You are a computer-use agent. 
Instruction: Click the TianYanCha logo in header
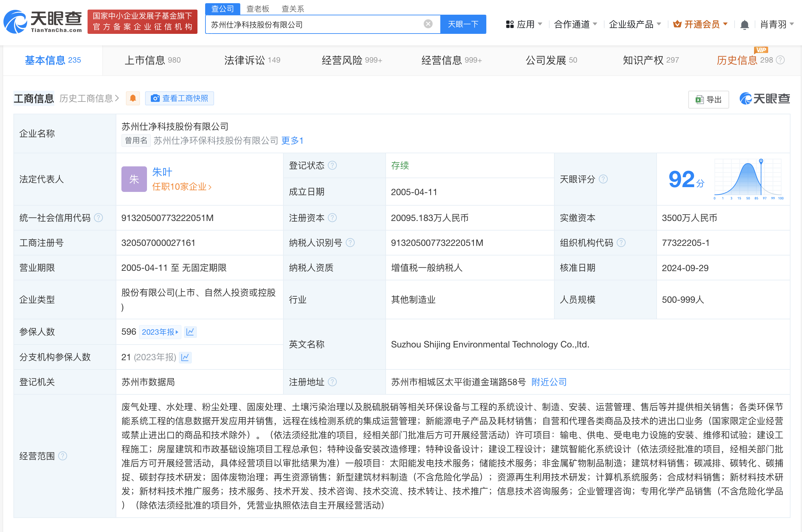(x=43, y=22)
